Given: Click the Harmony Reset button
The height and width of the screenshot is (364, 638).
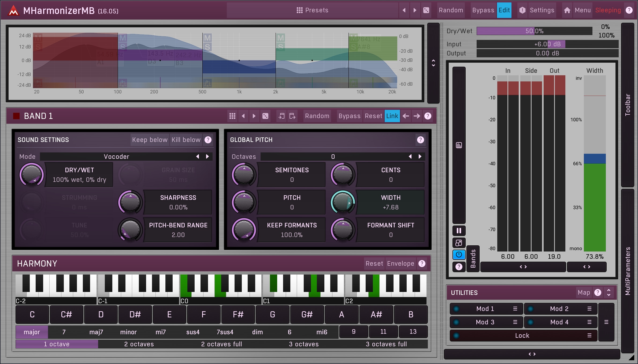Looking at the screenshot, I should pos(374,264).
